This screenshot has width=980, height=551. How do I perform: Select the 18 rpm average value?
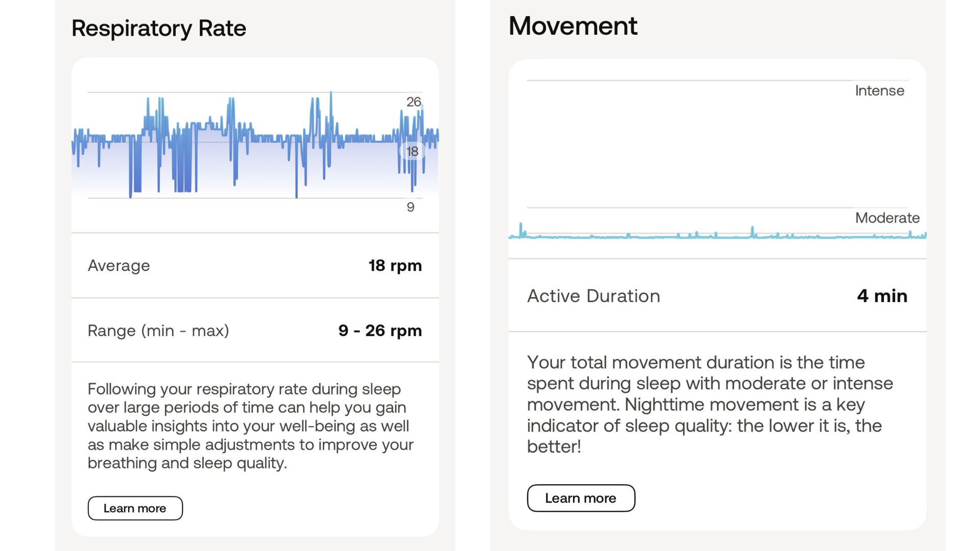395,265
